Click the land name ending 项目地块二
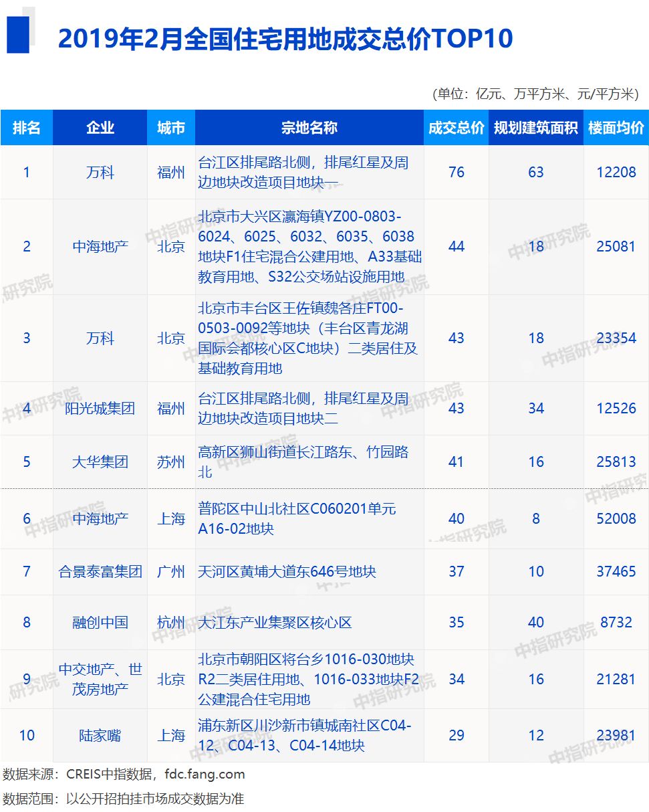This screenshot has height=812, width=649. [x=303, y=409]
